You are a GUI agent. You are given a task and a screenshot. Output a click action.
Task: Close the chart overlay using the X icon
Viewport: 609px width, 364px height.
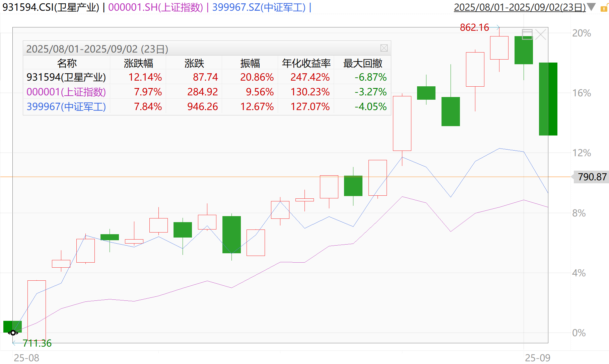point(541,34)
